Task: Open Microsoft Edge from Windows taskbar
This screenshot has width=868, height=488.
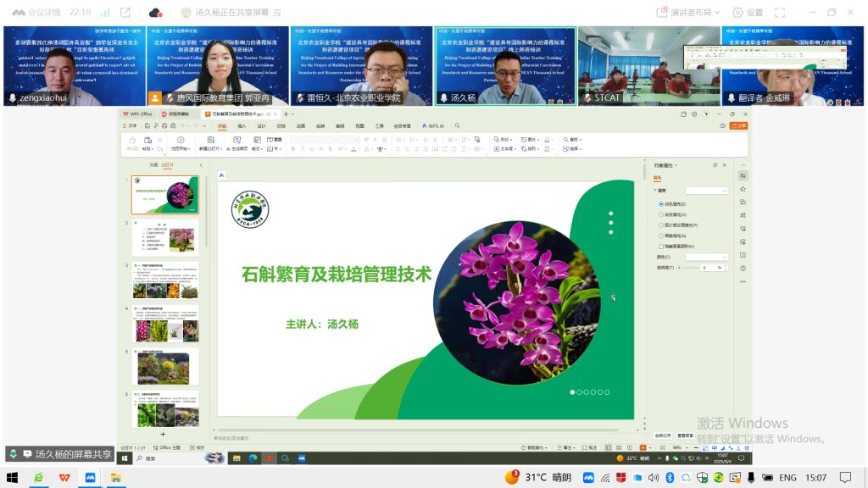Action: pyautogui.click(x=39, y=478)
